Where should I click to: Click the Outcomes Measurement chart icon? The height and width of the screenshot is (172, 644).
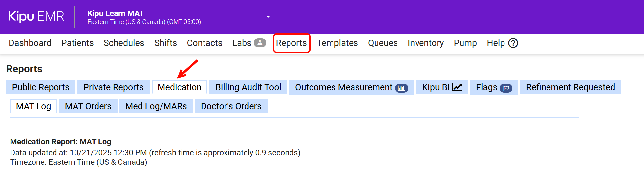[401, 88]
